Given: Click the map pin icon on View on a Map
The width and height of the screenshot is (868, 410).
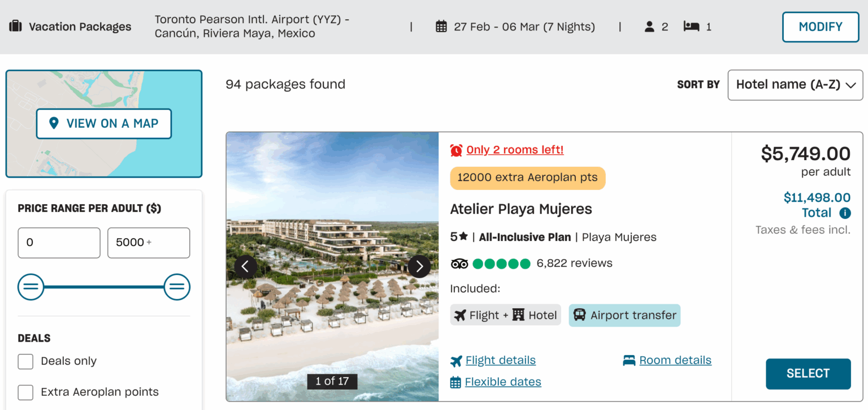Looking at the screenshot, I should pos(55,123).
